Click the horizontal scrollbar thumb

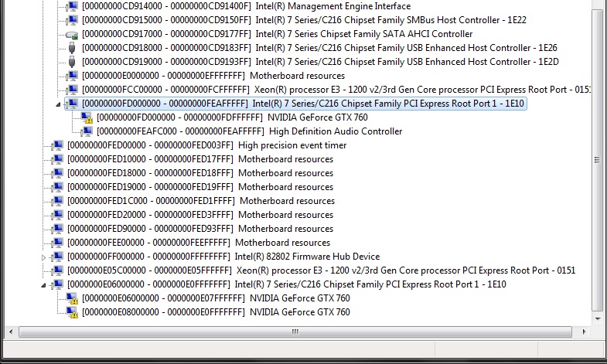point(295,332)
